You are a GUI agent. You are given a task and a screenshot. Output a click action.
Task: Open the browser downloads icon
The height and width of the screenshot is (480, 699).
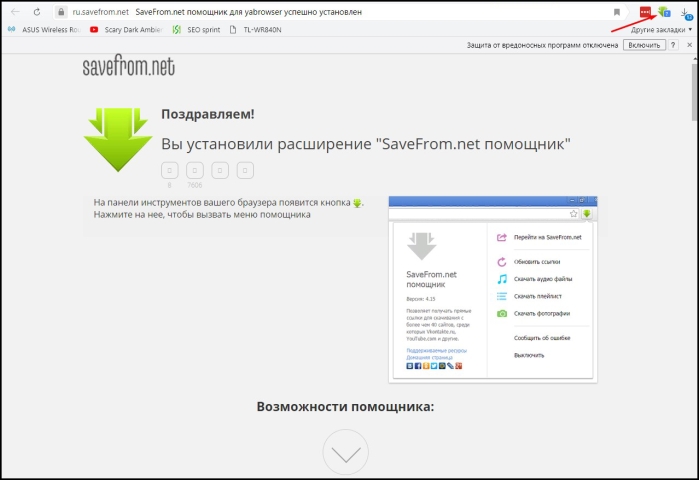tap(686, 13)
